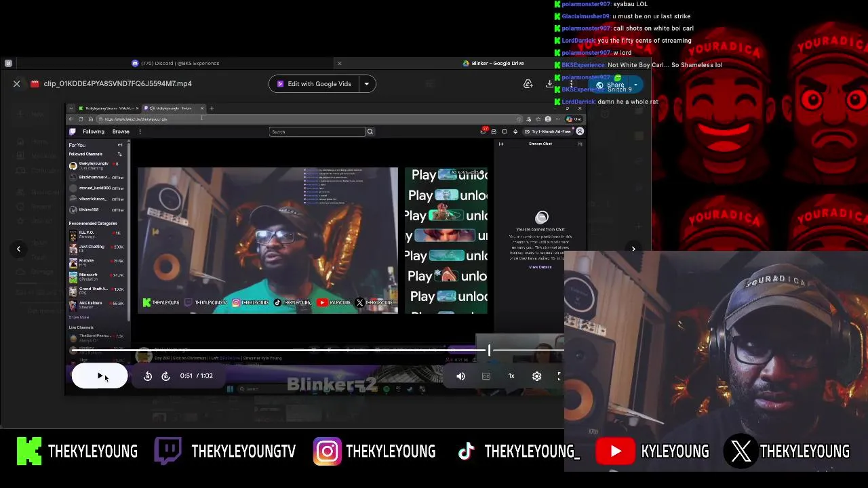Download the video file
The image size is (868, 488).
click(549, 84)
